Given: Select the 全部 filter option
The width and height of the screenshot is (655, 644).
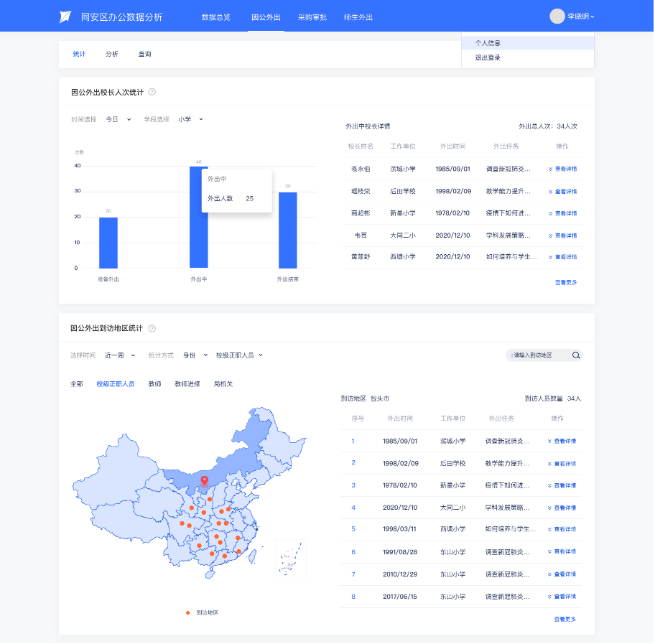Looking at the screenshot, I should point(77,384).
